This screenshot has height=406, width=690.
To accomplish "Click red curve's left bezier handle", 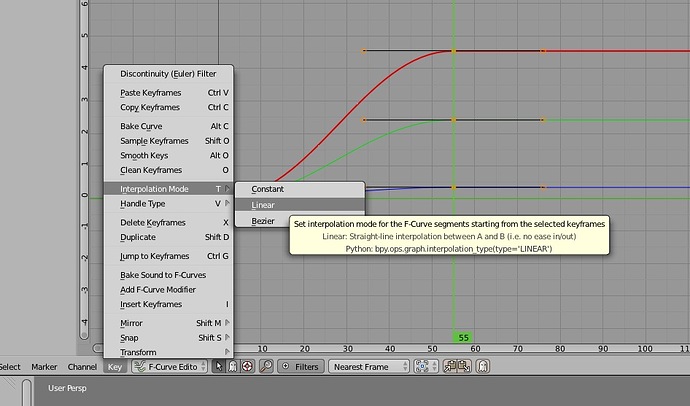I will click(x=364, y=51).
